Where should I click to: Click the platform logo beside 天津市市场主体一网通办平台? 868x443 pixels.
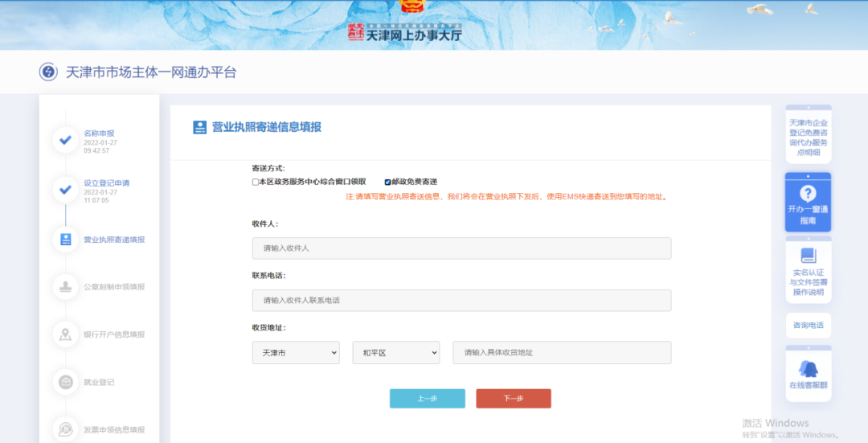click(48, 72)
